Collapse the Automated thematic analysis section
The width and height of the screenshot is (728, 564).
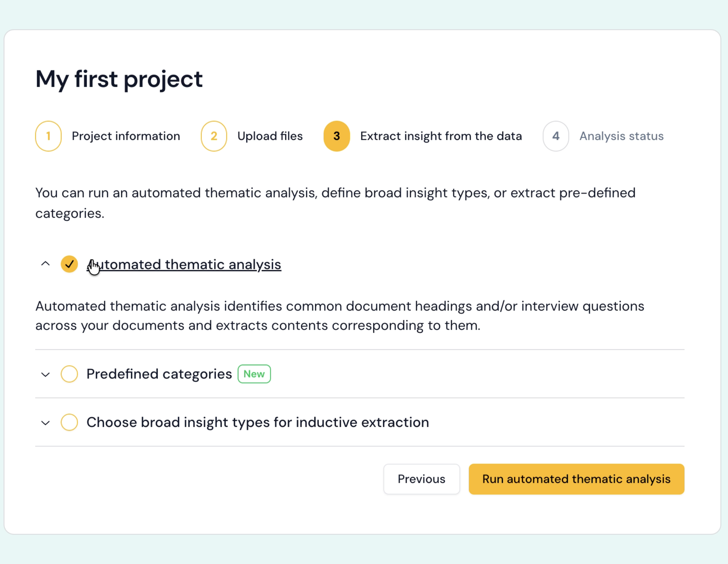pos(45,264)
